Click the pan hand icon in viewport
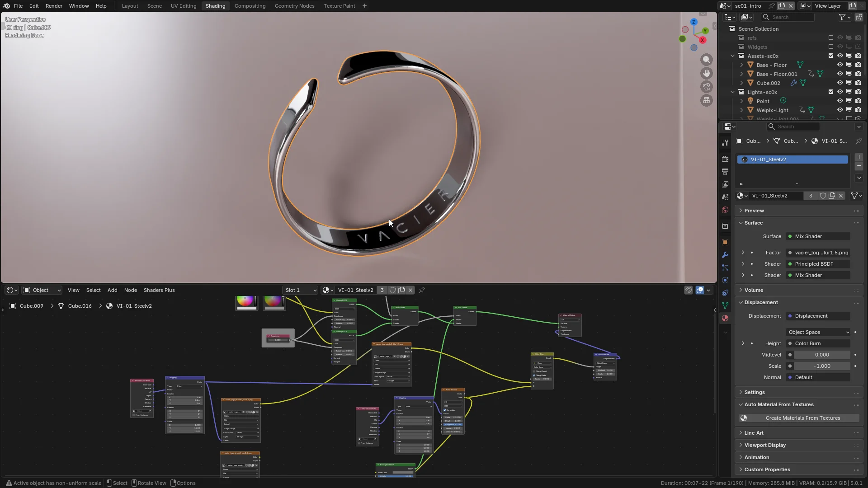Image resolution: width=868 pixels, height=488 pixels. pyautogui.click(x=706, y=73)
